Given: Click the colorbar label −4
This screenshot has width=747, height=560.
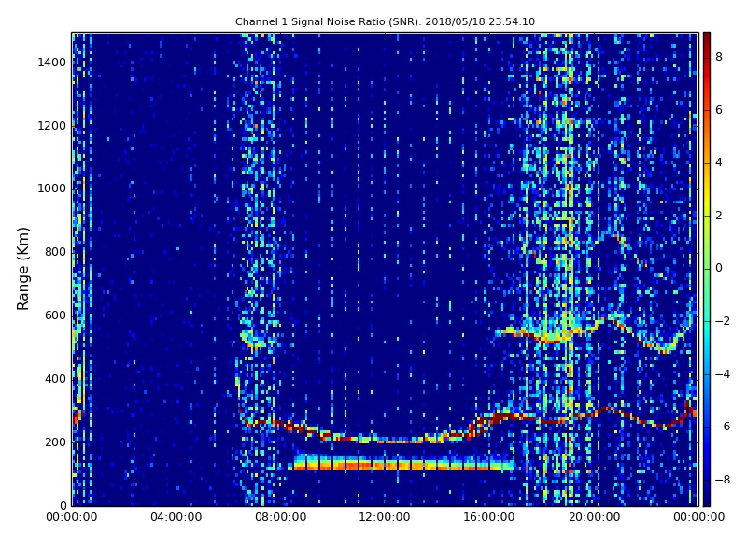Looking at the screenshot, I should click(722, 374).
